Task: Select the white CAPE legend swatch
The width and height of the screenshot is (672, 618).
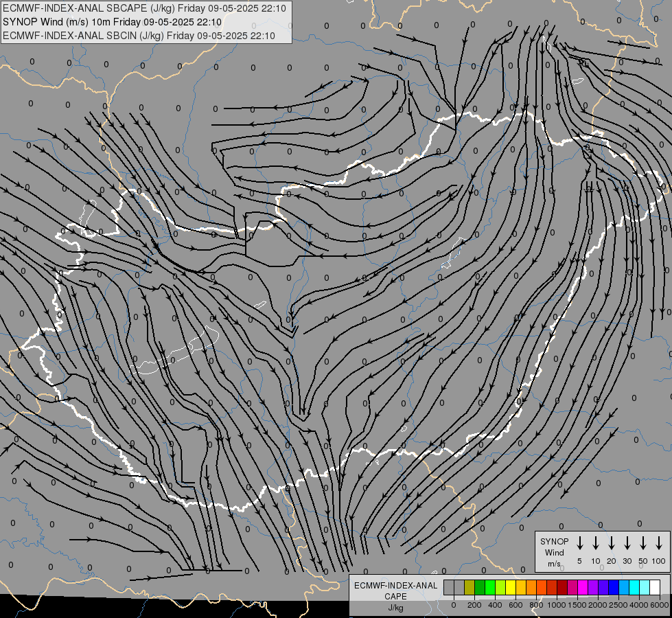Action: point(655,587)
